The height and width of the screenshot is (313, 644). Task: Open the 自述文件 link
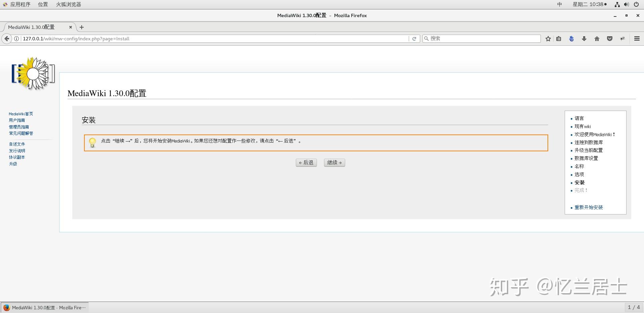pos(17,144)
